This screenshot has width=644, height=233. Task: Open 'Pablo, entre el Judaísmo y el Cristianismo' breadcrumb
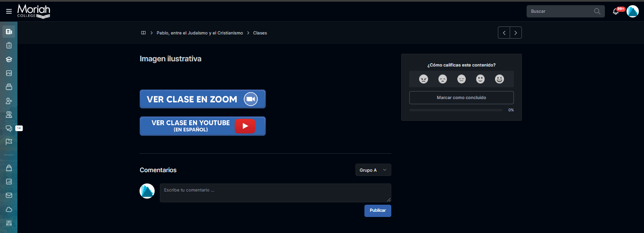pyautogui.click(x=199, y=33)
